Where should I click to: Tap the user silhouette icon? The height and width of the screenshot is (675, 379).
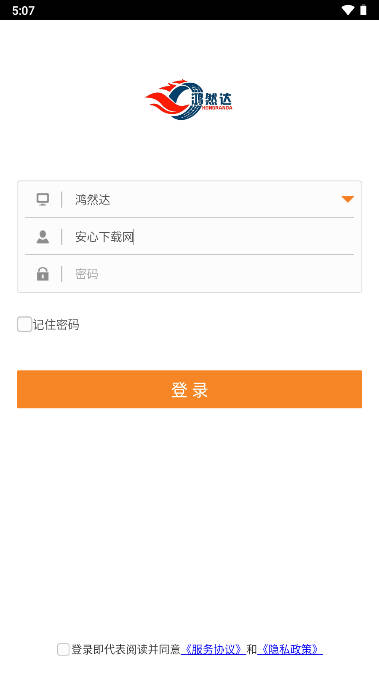pos(43,237)
